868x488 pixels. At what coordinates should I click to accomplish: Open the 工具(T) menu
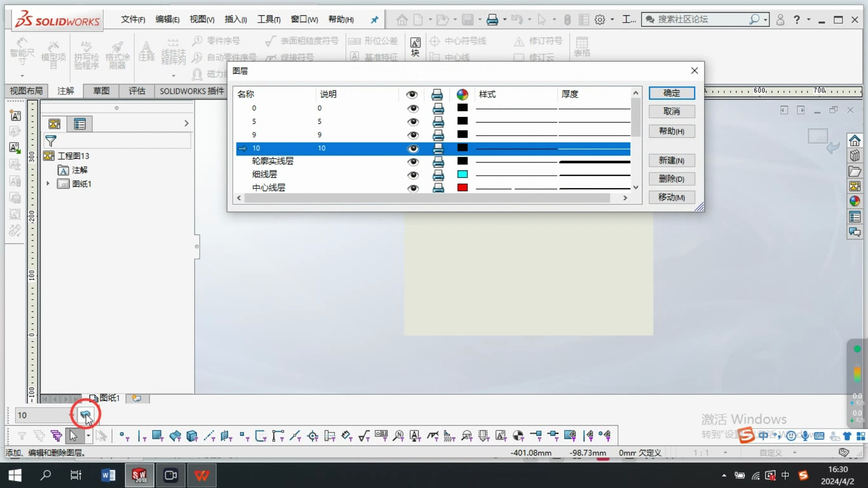269,19
